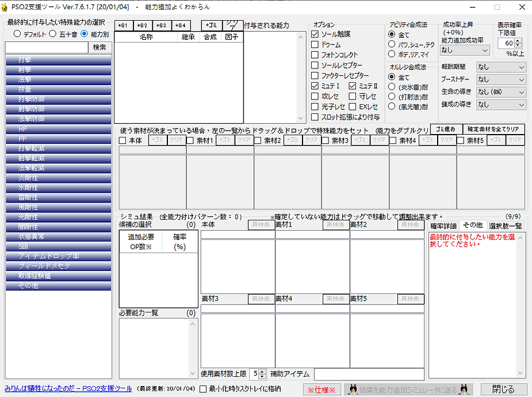This screenshot has height=397, width=532.
Task: Expand the 打撃防御 category
Action: [58, 100]
